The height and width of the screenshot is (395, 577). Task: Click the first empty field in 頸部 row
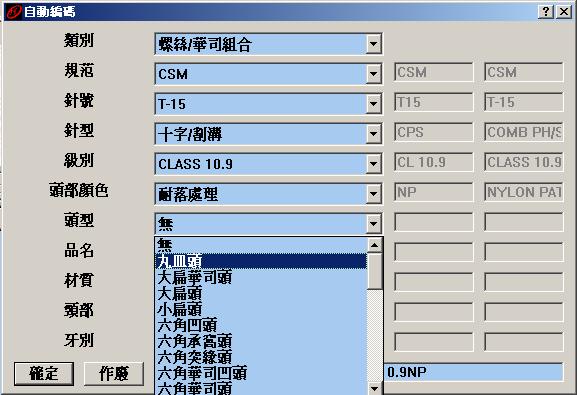[x=433, y=312]
